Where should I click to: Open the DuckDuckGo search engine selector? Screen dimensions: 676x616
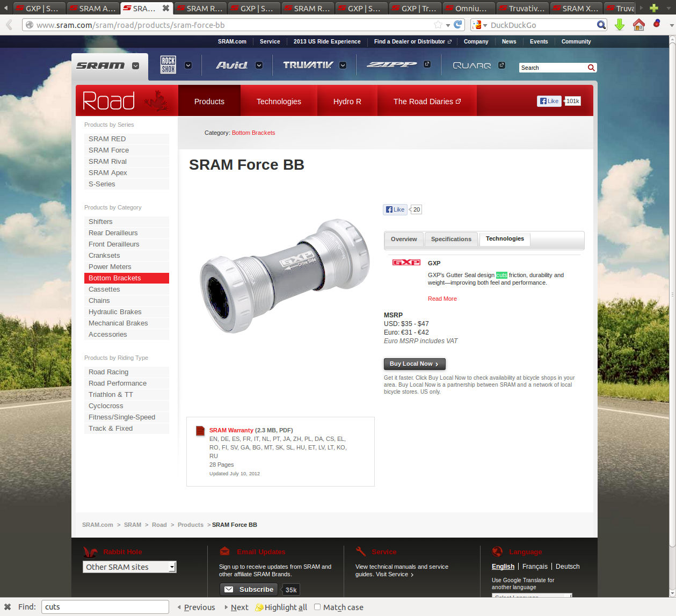(x=479, y=25)
